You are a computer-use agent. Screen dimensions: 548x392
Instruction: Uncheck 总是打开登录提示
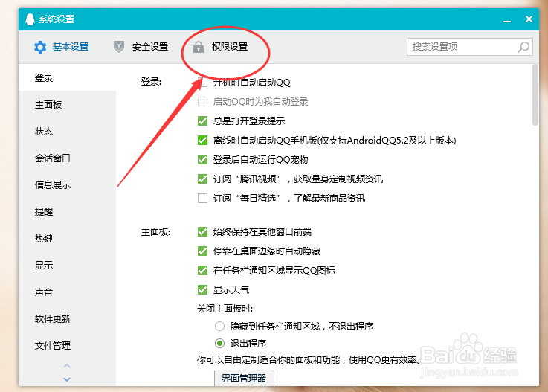203,121
